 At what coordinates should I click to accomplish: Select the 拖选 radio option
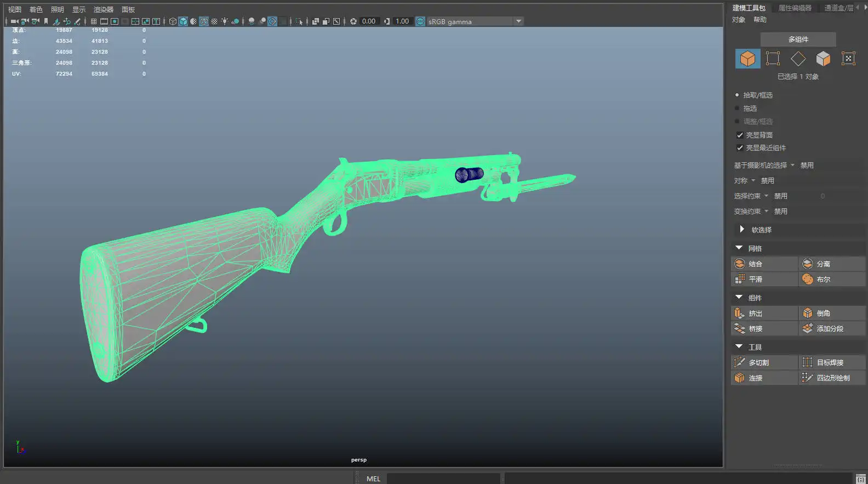pos(737,109)
